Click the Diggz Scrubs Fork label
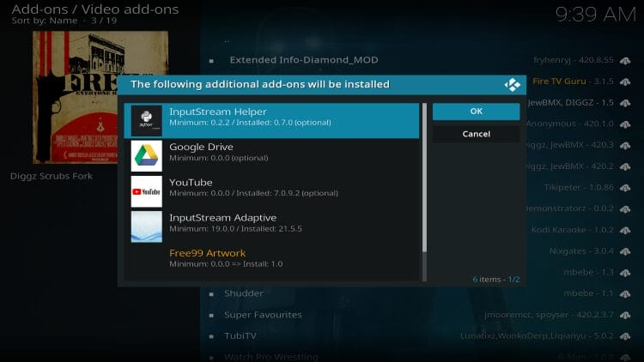 [x=52, y=176]
